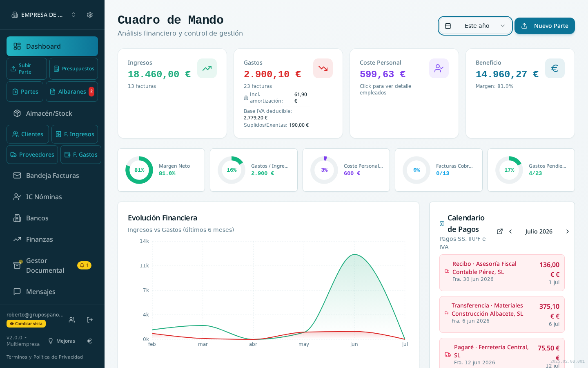The image size is (588, 368).
Task: Open Almacén/Stock menu item
Action: [52, 113]
